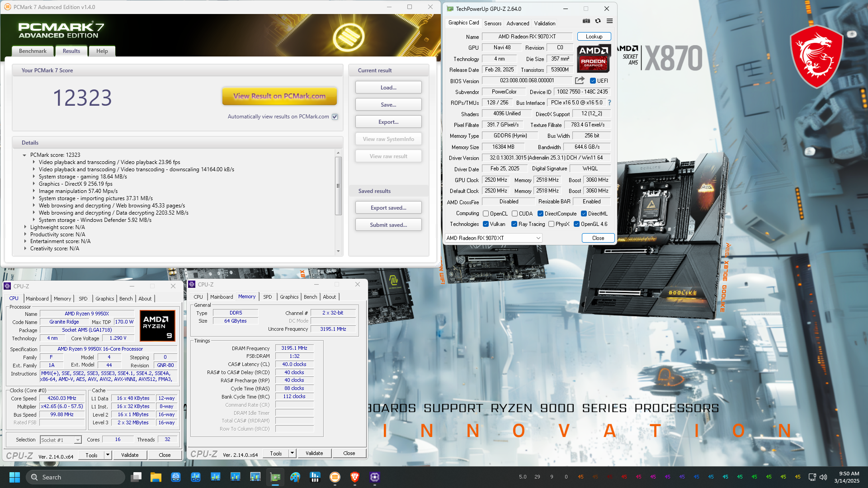Toggle the DirectCompute checkbox
The image size is (868, 488).
(x=540, y=214)
